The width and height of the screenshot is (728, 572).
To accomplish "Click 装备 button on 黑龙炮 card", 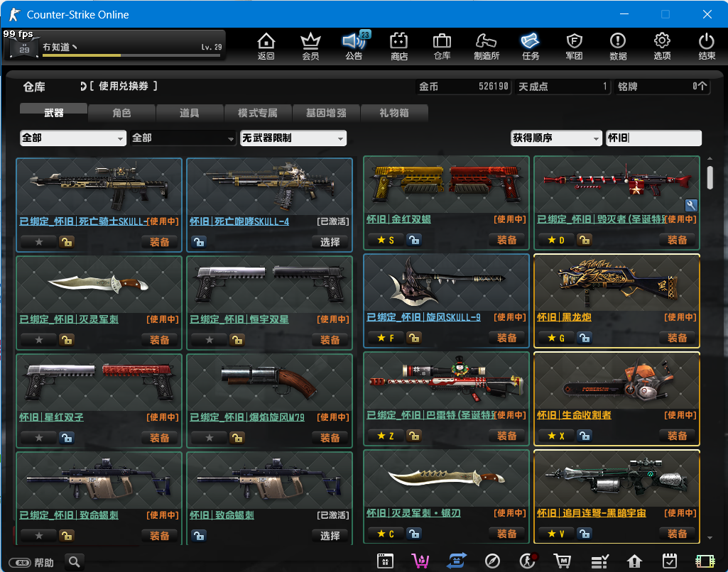I will pos(677,338).
